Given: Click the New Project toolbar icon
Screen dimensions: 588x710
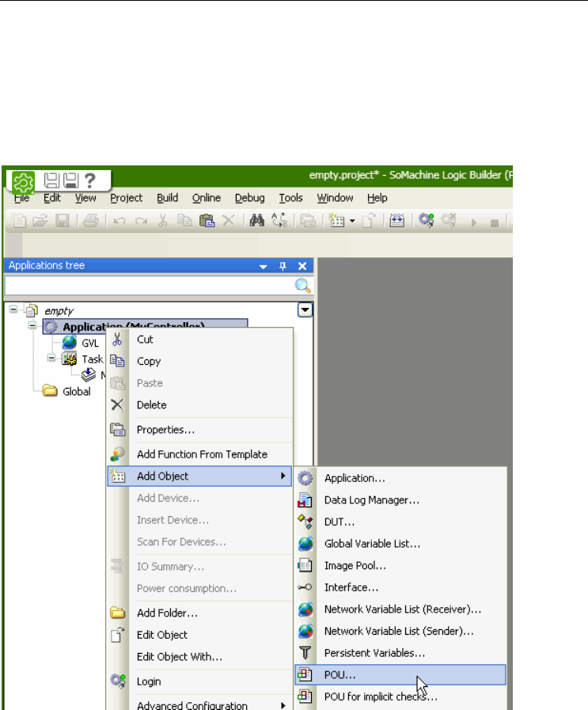Looking at the screenshot, I should pyautogui.click(x=19, y=221).
